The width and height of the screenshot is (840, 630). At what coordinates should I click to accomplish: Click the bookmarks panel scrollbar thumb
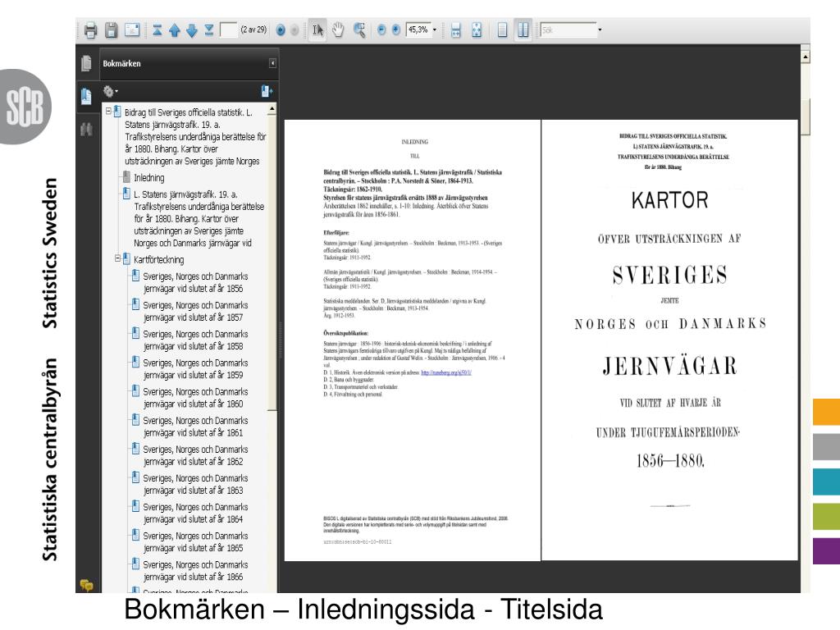tap(272, 262)
